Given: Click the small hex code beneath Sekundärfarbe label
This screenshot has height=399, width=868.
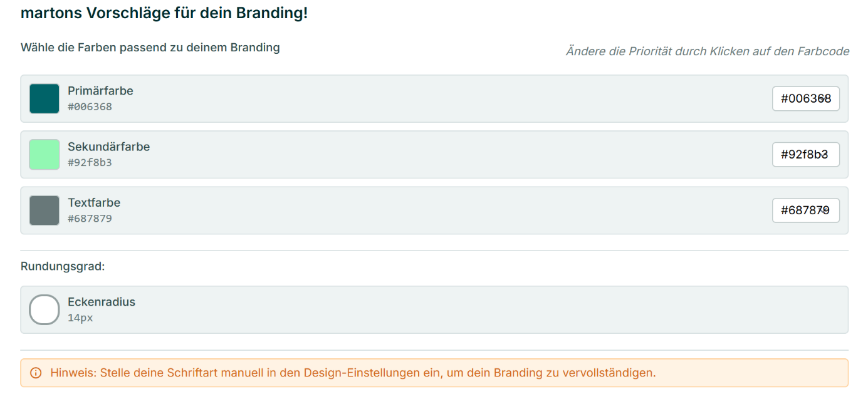Looking at the screenshot, I should pos(90,163).
